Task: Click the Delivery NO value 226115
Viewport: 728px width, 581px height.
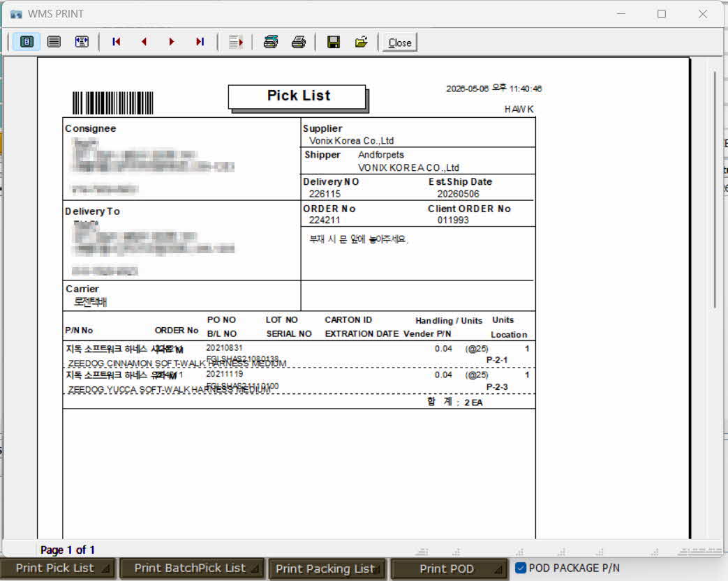Action: (325, 194)
